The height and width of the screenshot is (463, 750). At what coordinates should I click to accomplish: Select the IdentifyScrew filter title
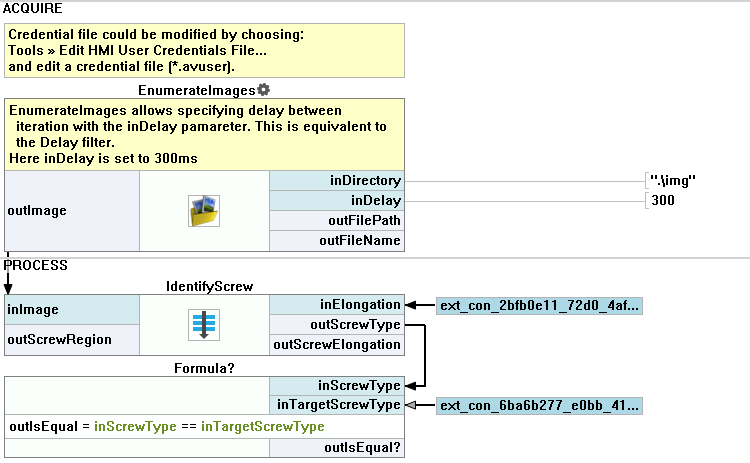pos(204,286)
